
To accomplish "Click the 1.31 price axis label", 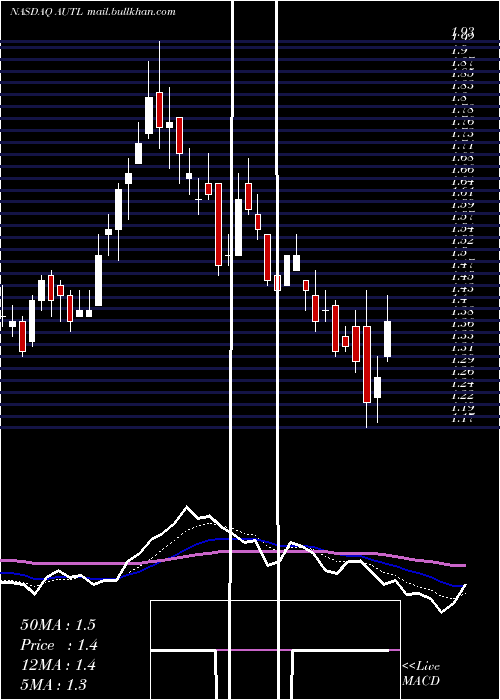I will point(463,348).
